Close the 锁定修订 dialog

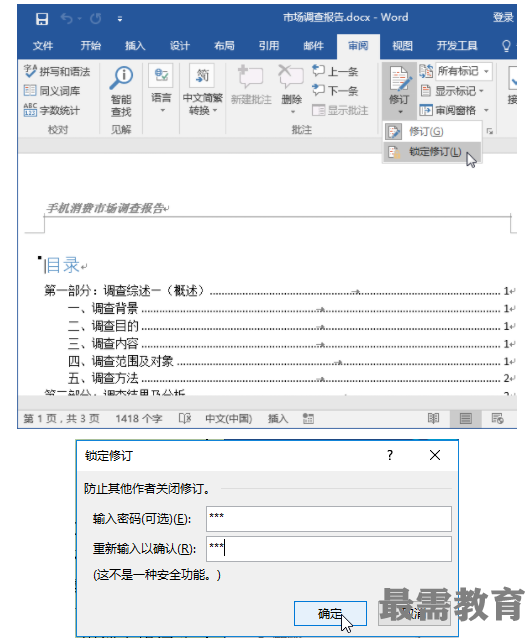[435, 455]
